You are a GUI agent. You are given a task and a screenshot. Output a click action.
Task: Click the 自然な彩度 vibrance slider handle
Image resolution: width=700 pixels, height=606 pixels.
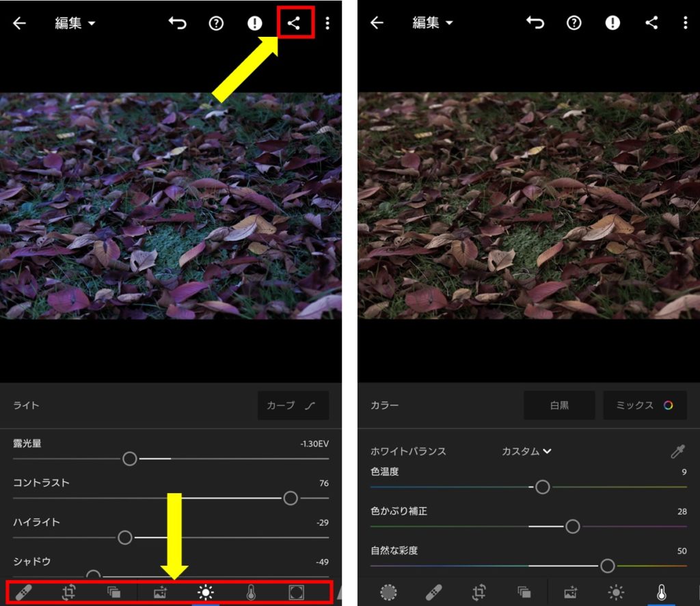[x=607, y=566]
